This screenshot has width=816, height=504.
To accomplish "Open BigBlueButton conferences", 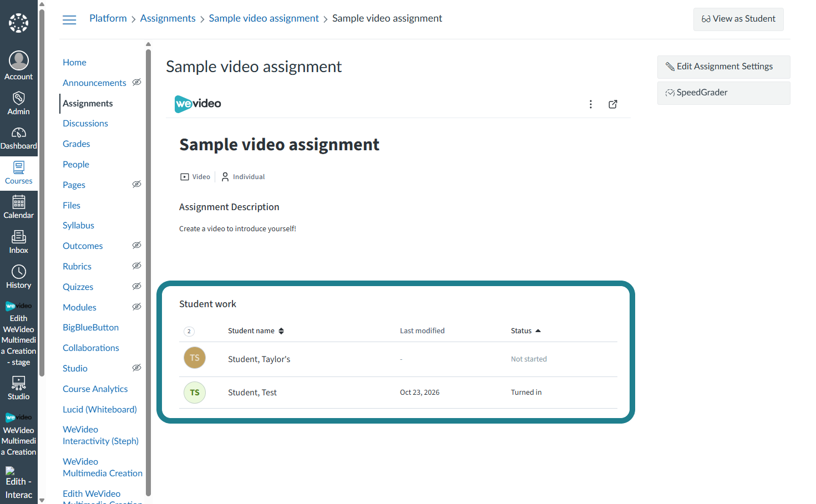I will point(91,328).
